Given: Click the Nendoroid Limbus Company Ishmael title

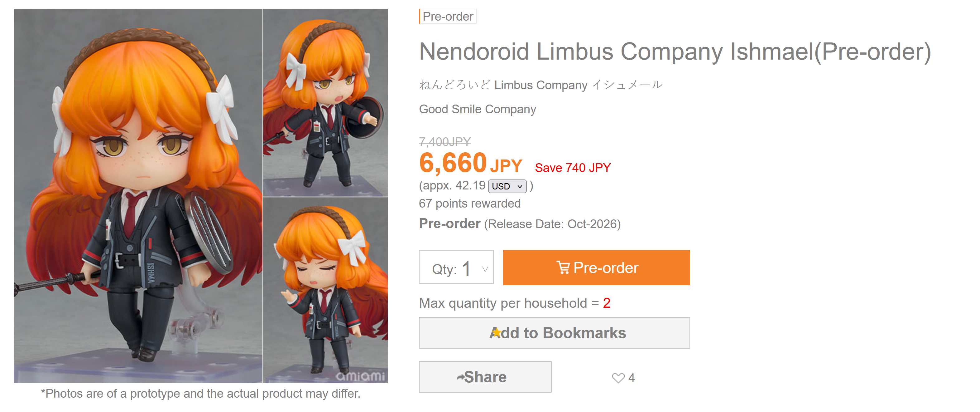Looking at the screenshot, I should pos(675,52).
